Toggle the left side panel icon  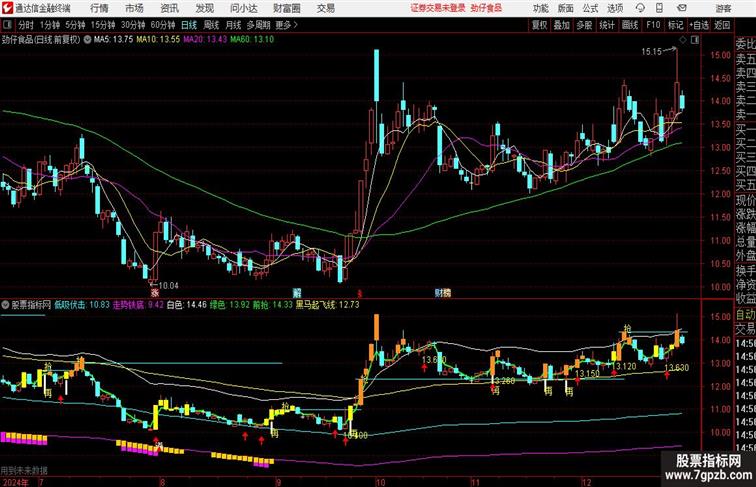coord(7,25)
